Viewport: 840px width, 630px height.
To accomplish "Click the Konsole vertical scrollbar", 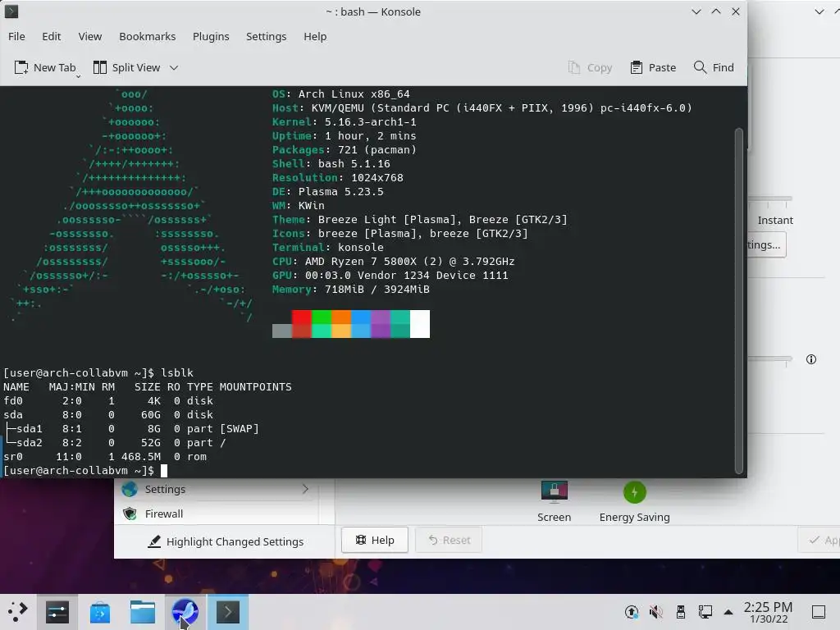I will (x=739, y=301).
